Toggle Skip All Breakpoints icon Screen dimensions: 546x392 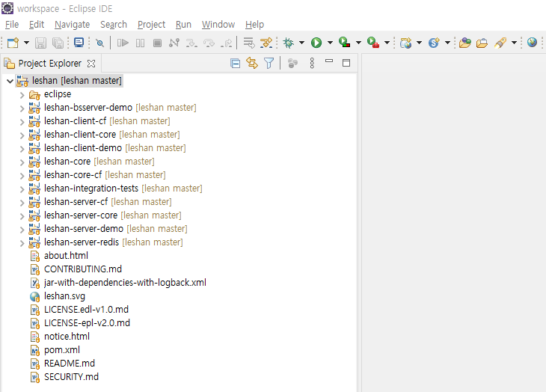pyautogui.click(x=100, y=43)
